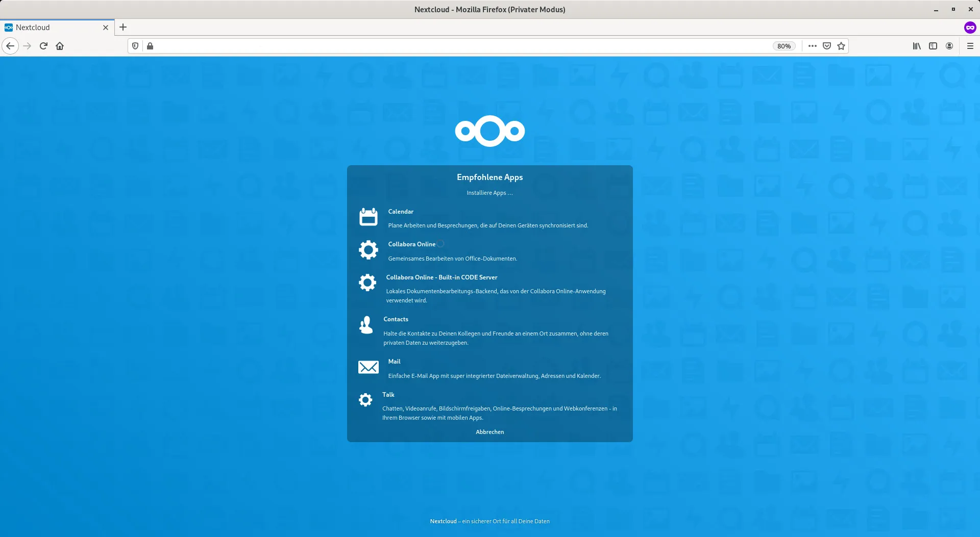This screenshot has width=980, height=537.
Task: Reset the 80% zoom level indicator
Action: click(x=784, y=46)
